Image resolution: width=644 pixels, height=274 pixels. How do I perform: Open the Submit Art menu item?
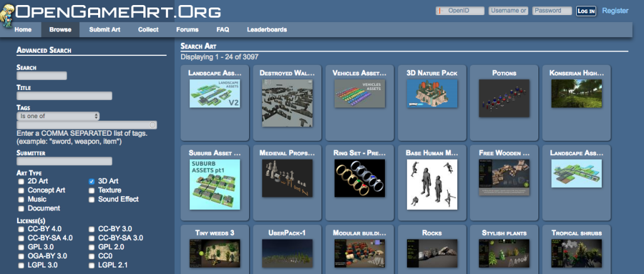pyautogui.click(x=105, y=30)
